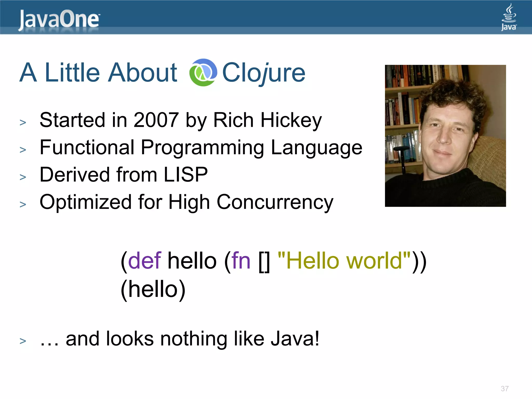Click the 'Functional Programming Language' line

click(201, 148)
